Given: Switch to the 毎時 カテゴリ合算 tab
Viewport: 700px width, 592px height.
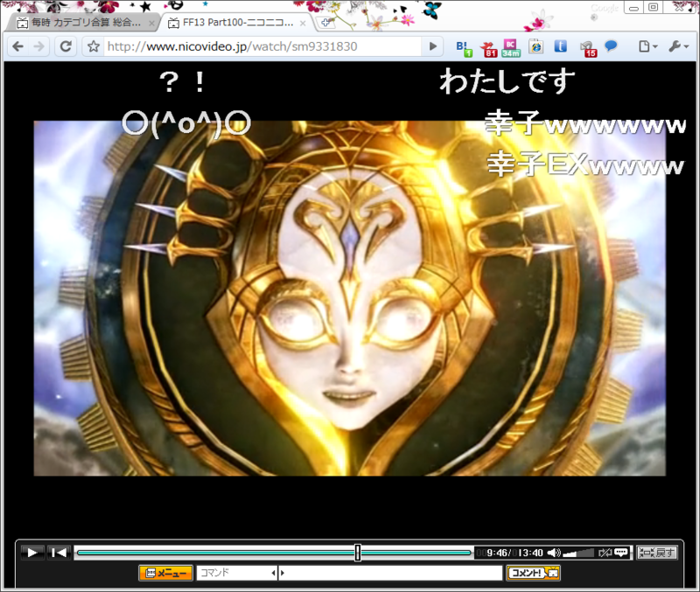Looking at the screenshot, I should coord(80,23).
